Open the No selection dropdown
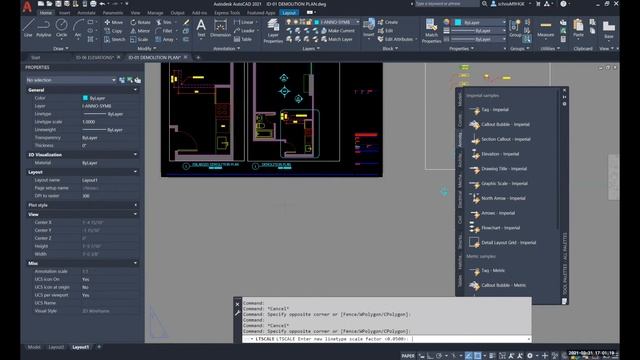Screen dimensions: 640x360 pos(71,80)
